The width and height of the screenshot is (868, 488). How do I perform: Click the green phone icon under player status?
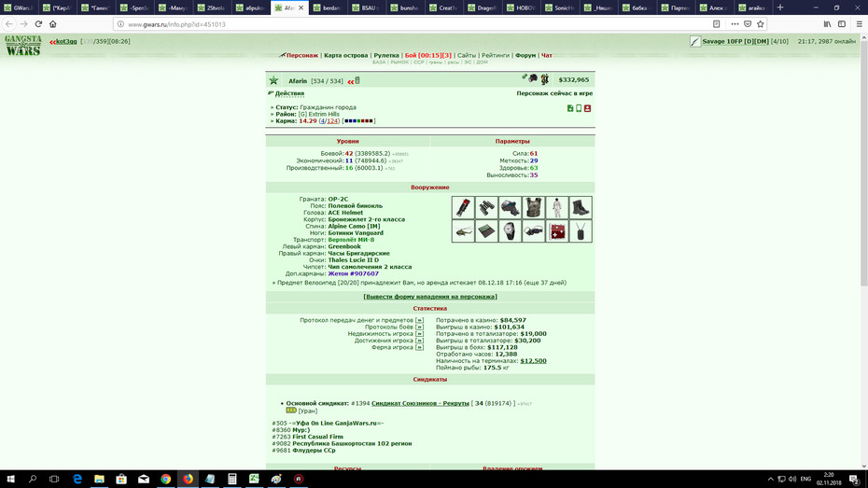[x=579, y=108]
